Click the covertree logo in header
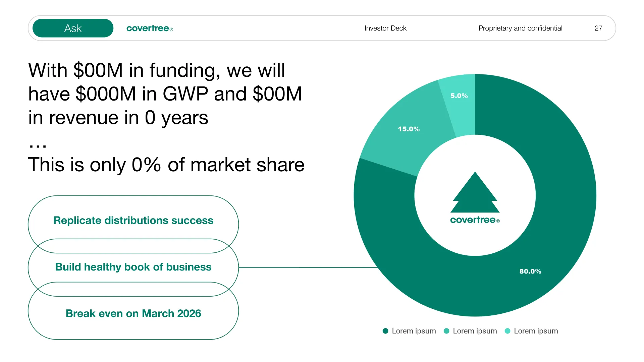Screen dimensions: 644x362 150,28
